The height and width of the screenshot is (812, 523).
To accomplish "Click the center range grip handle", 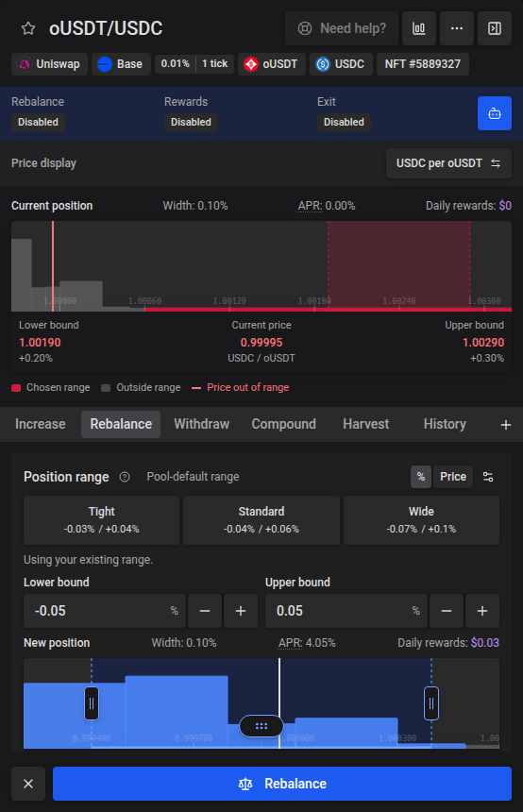I will tap(261, 726).
